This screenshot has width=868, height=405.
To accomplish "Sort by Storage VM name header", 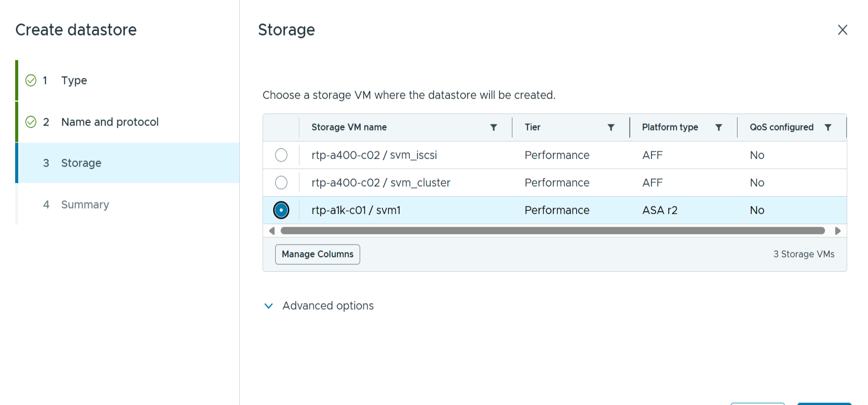I will [x=349, y=128].
